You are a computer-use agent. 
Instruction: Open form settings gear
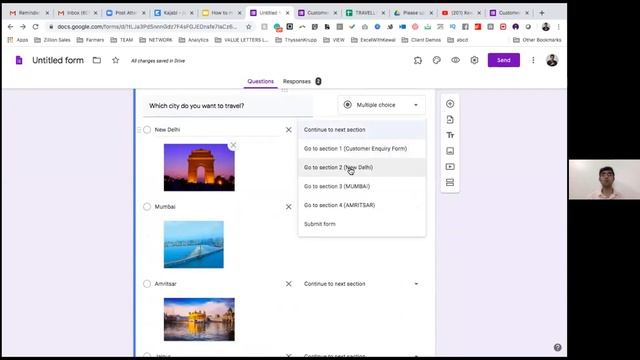point(474,60)
